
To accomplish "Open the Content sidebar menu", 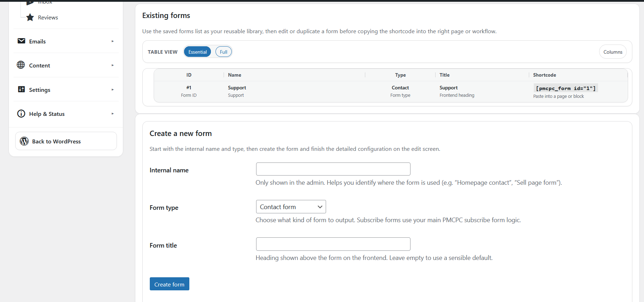I will tap(66, 65).
